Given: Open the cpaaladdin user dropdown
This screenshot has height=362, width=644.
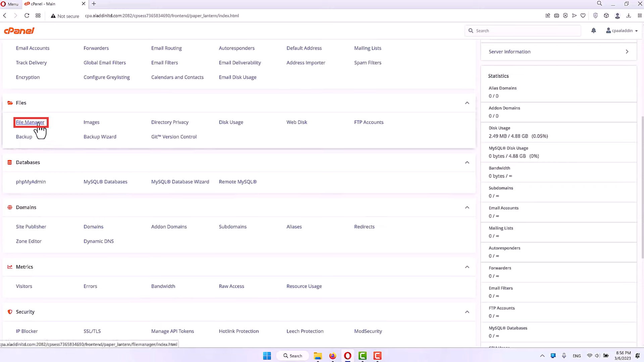Looking at the screenshot, I should coord(622,31).
